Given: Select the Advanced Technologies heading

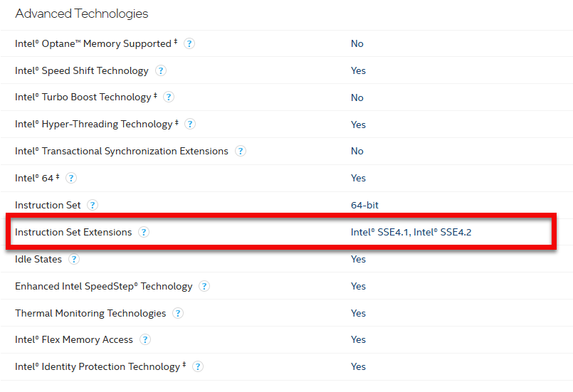Looking at the screenshot, I should (x=81, y=14).
